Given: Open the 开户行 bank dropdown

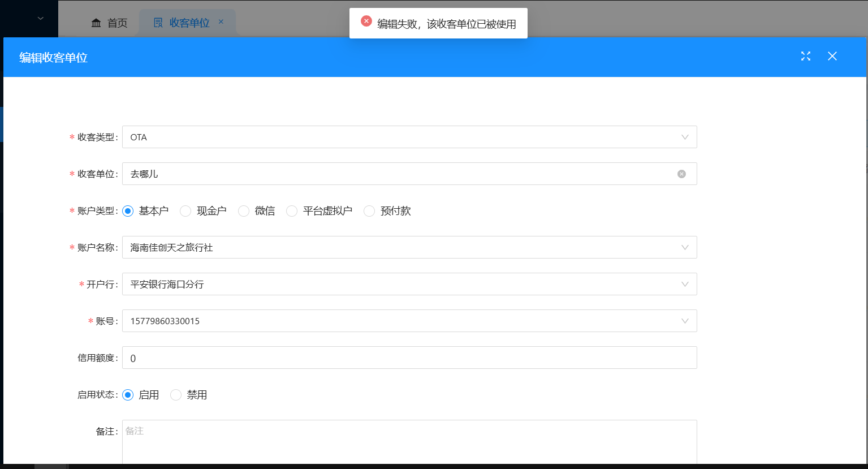Looking at the screenshot, I should coord(409,285).
